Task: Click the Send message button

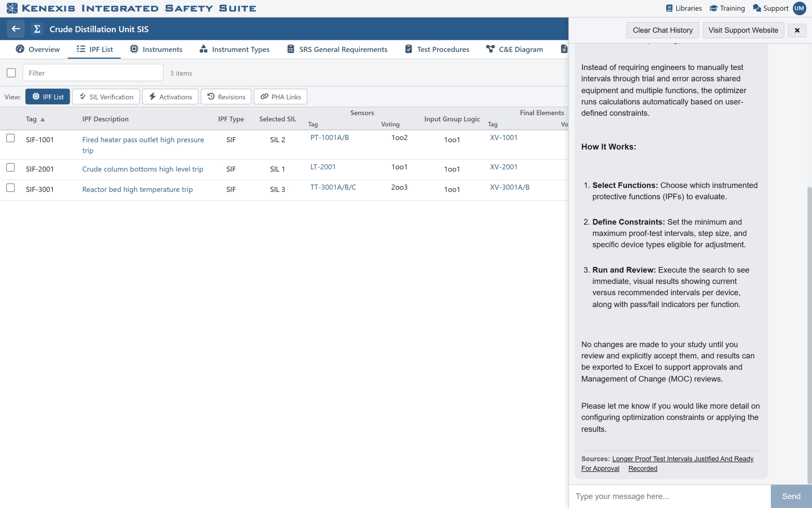Action: point(791,496)
